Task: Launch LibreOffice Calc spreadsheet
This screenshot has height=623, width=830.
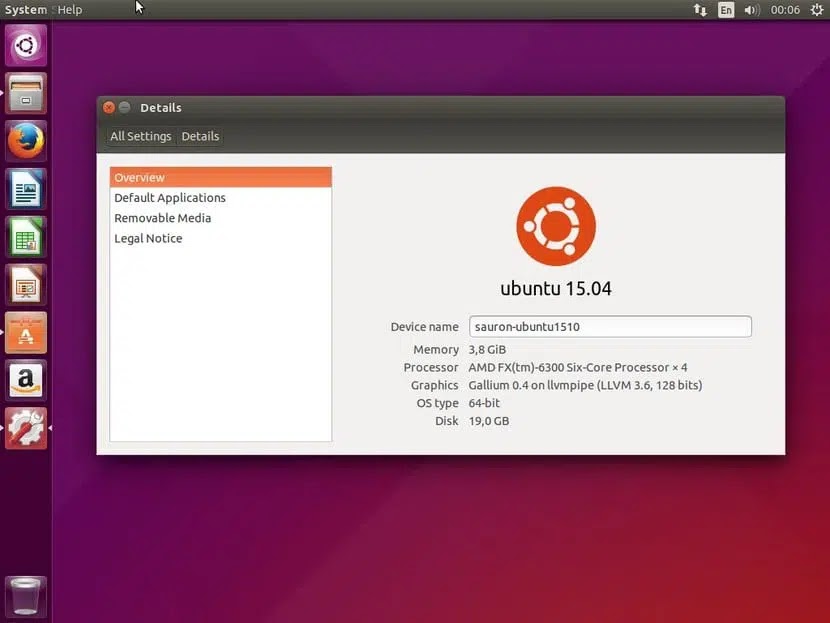Action: pyautogui.click(x=26, y=237)
